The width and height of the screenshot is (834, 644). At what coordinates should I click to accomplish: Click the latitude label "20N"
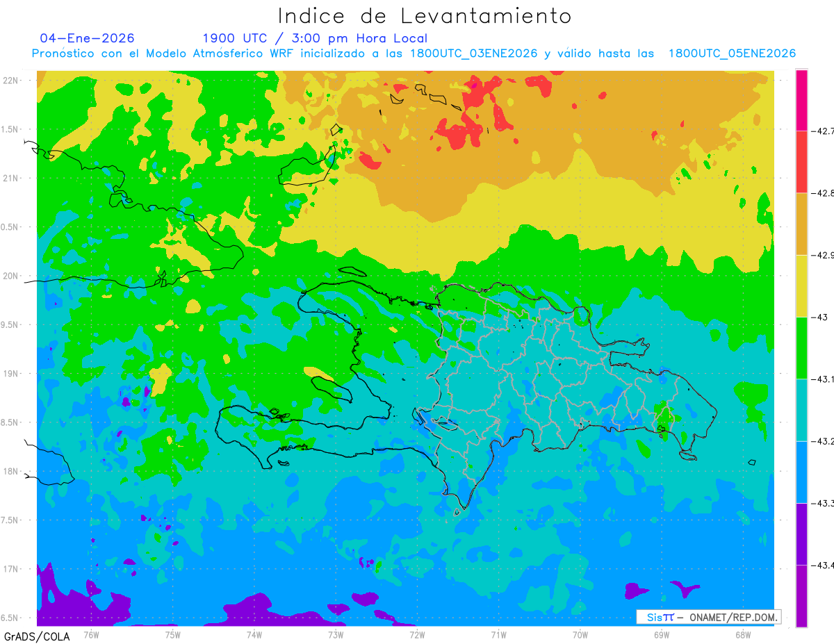(10, 276)
